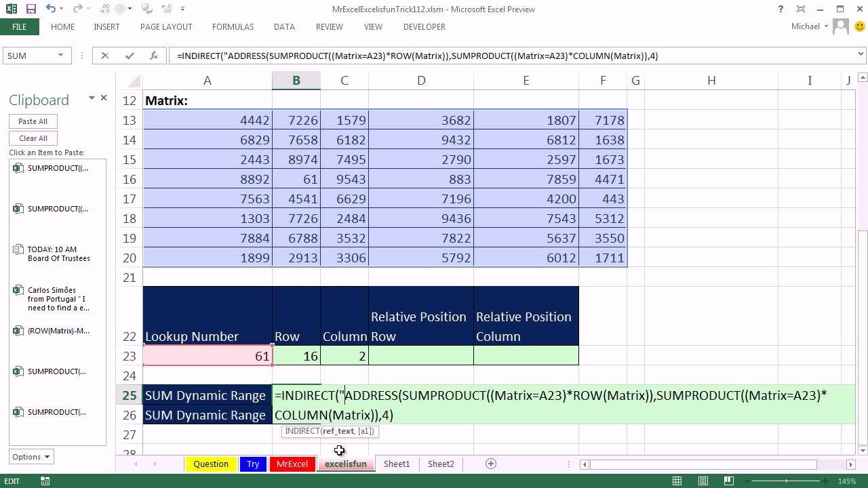Open the HOME ribbon tab

62,26
